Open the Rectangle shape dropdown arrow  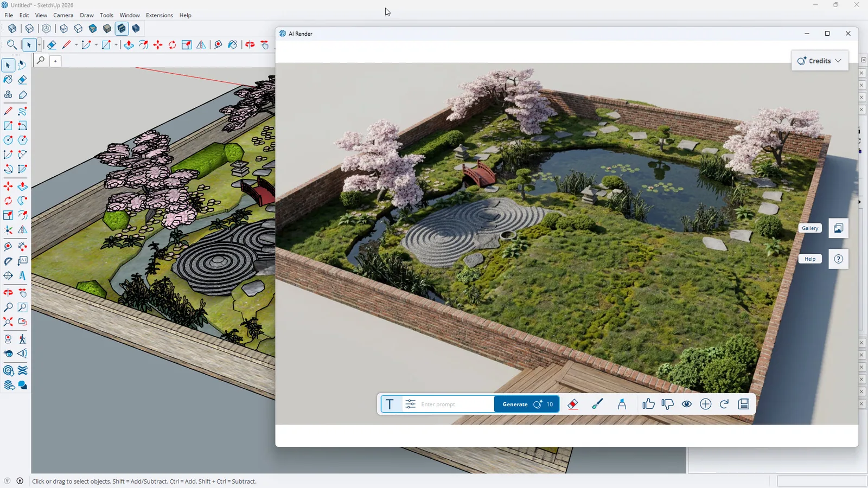tap(116, 45)
